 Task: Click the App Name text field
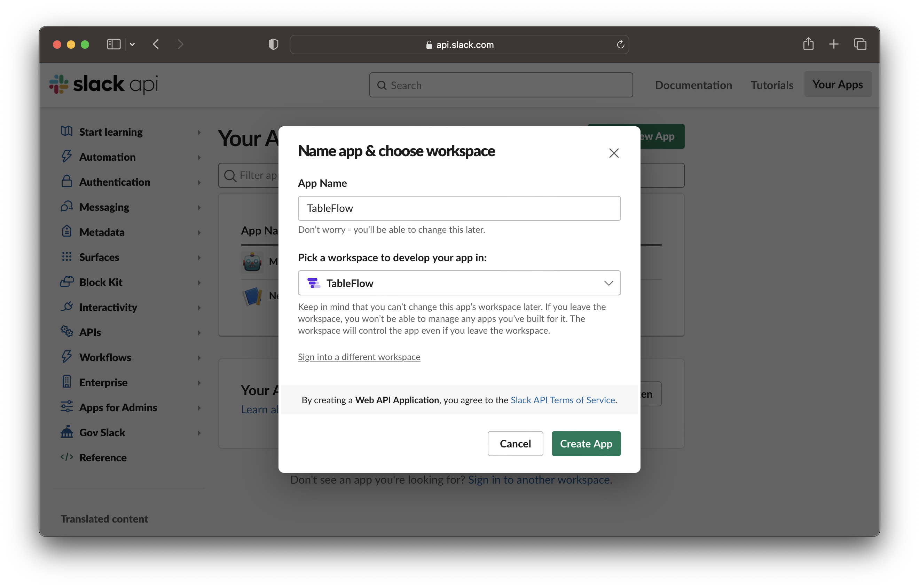[x=458, y=208]
